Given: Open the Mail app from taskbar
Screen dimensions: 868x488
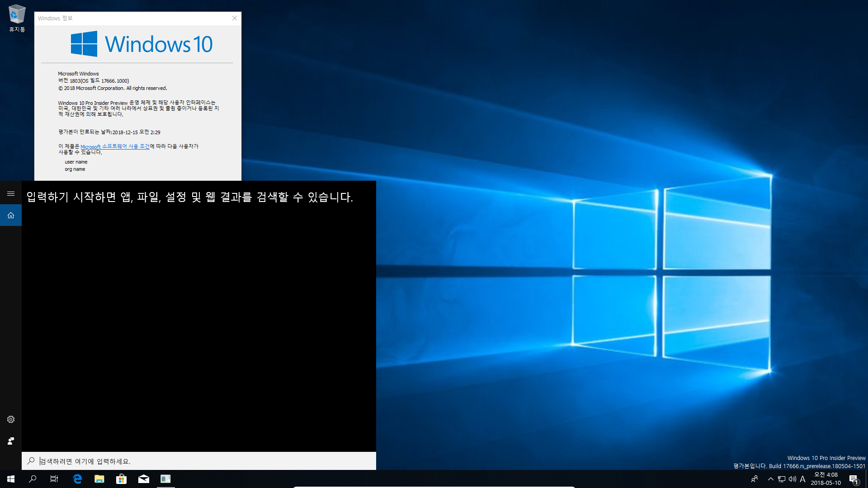Looking at the screenshot, I should [x=144, y=479].
